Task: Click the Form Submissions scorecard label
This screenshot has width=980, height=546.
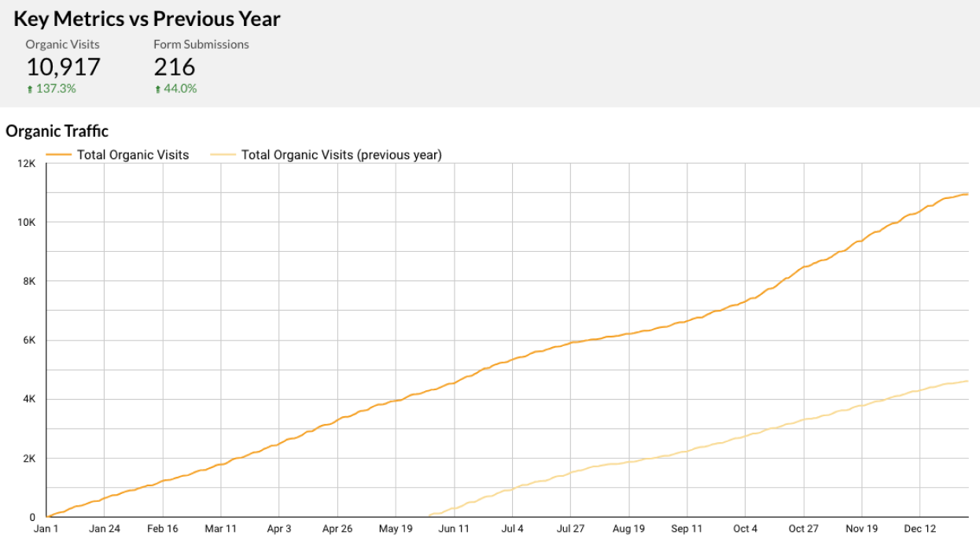Action: 201,45
